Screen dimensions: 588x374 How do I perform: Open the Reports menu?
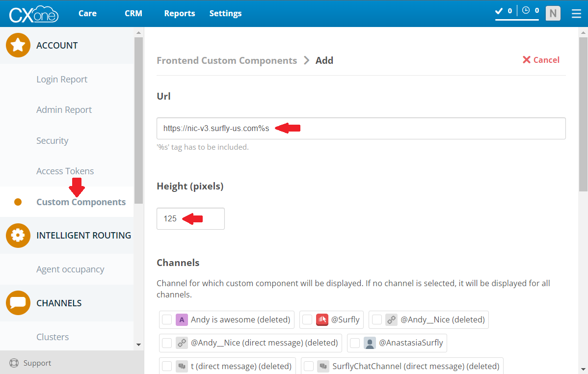click(x=179, y=13)
